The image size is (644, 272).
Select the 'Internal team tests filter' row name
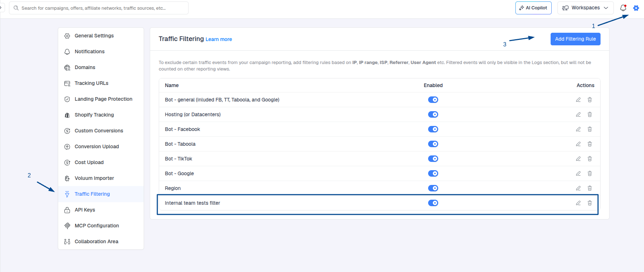193,203
